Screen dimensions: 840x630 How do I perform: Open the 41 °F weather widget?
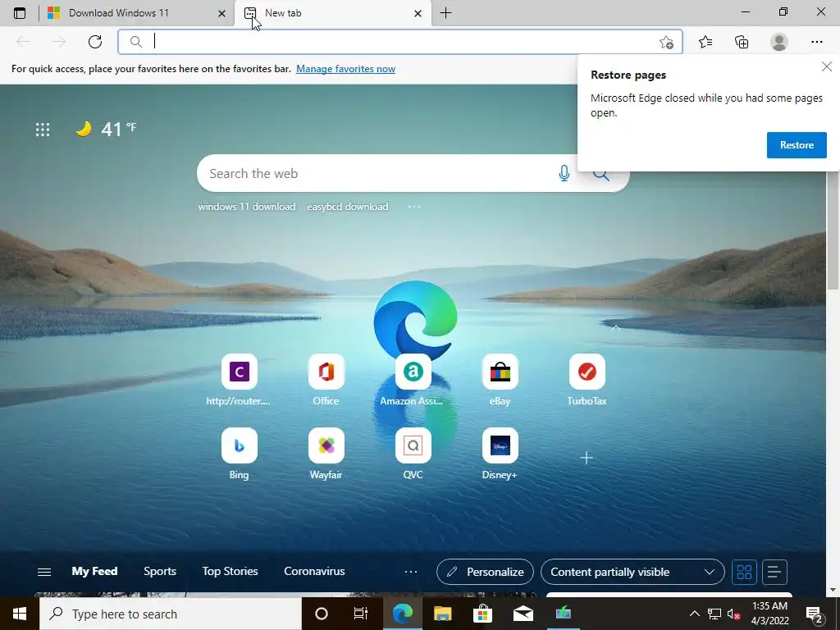tap(106, 129)
